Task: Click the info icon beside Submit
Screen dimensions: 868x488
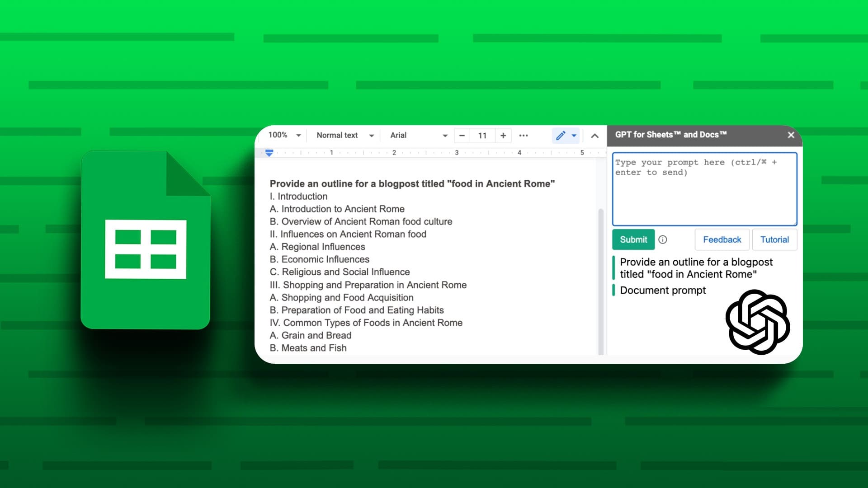Action: coord(663,239)
